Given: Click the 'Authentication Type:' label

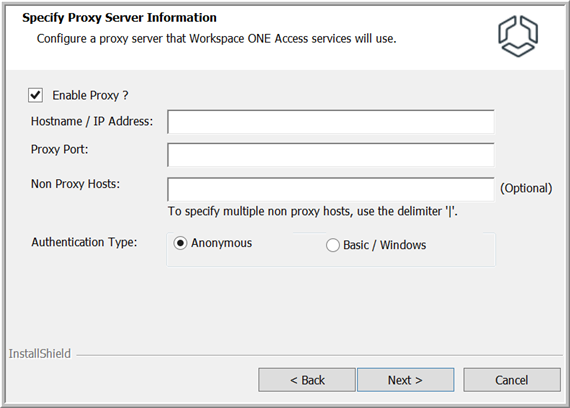Looking at the screenshot, I should click(84, 242).
